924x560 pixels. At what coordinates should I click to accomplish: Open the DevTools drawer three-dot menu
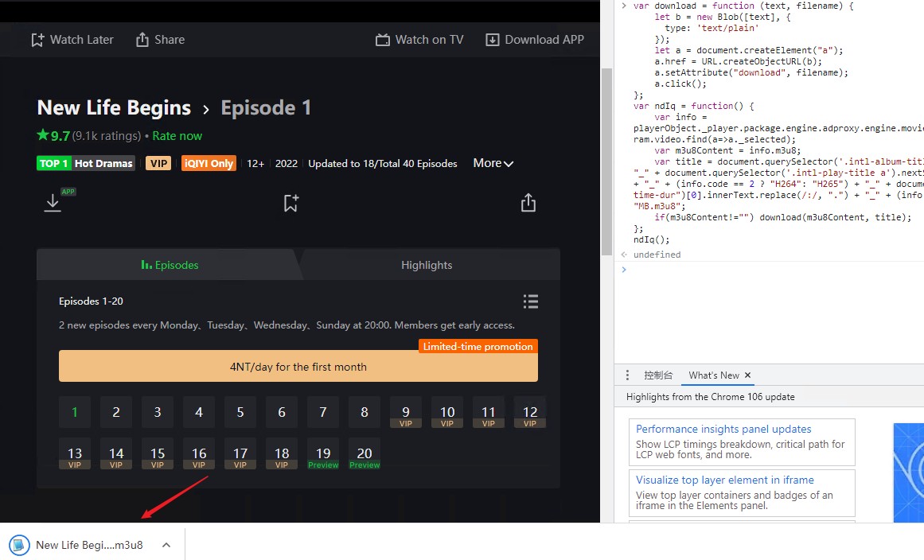point(627,375)
